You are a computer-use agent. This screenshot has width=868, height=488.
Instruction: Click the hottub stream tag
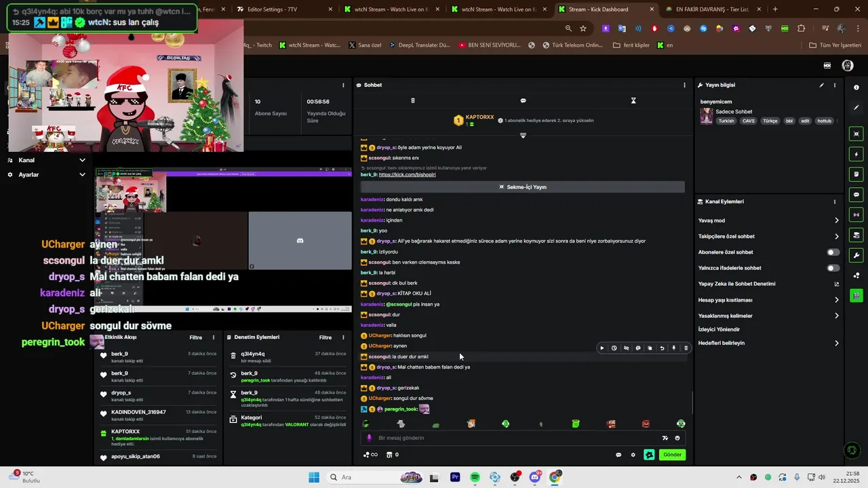824,121
